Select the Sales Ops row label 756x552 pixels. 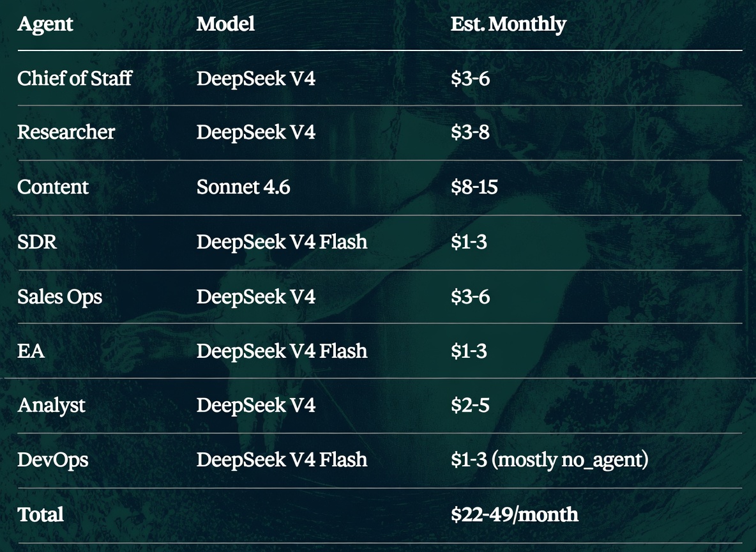pos(60,296)
